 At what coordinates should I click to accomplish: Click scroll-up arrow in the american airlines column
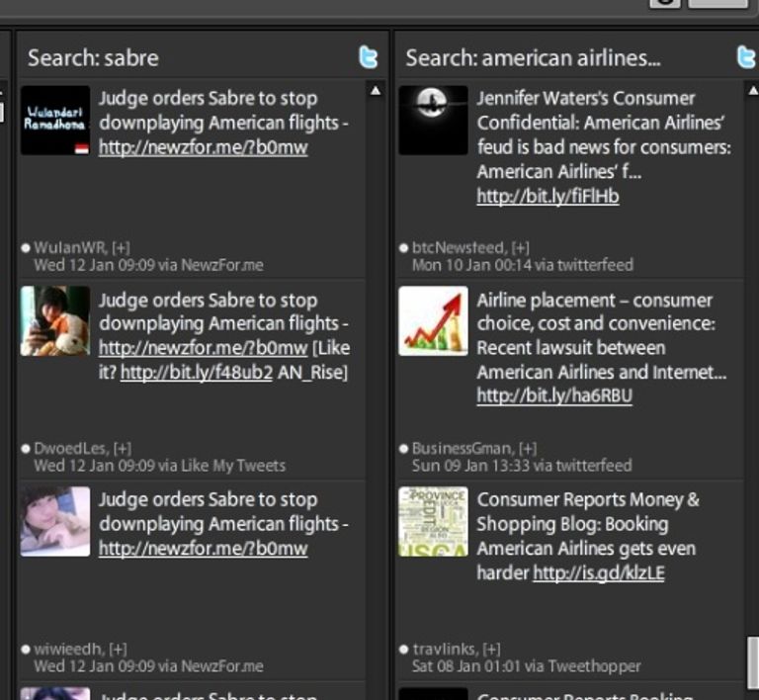click(754, 91)
